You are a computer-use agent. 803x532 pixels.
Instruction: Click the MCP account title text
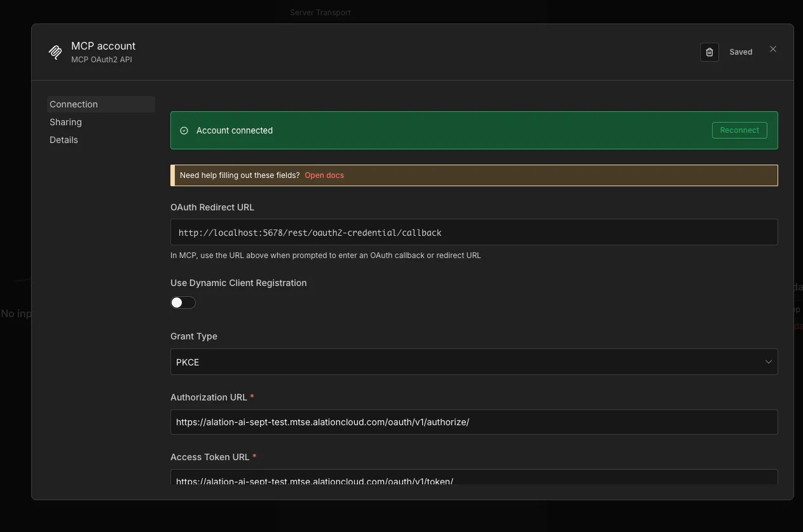[x=103, y=45]
